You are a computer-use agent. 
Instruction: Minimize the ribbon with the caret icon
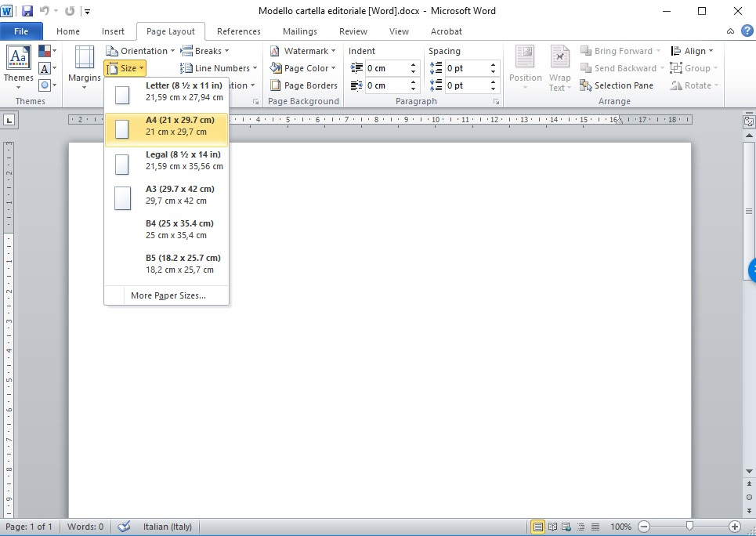click(x=730, y=31)
